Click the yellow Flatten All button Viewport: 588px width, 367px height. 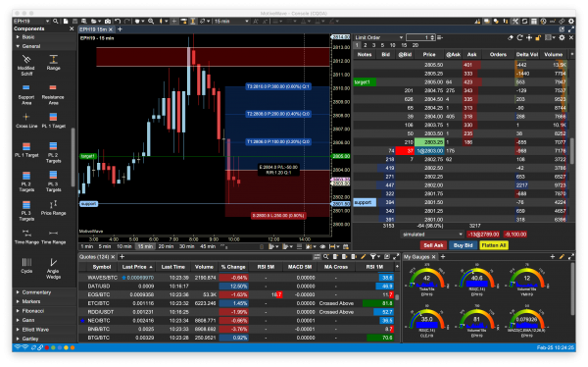(x=494, y=245)
